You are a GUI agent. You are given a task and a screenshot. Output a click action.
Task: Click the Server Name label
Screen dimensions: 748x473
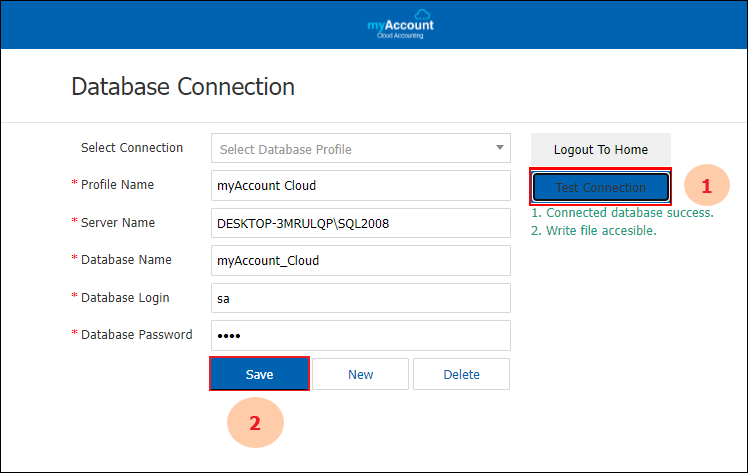118,223
